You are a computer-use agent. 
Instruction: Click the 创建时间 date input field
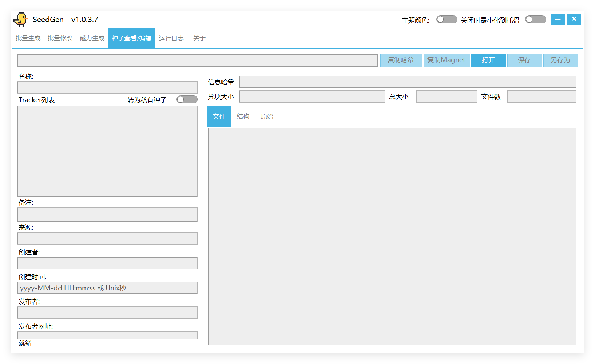click(107, 288)
